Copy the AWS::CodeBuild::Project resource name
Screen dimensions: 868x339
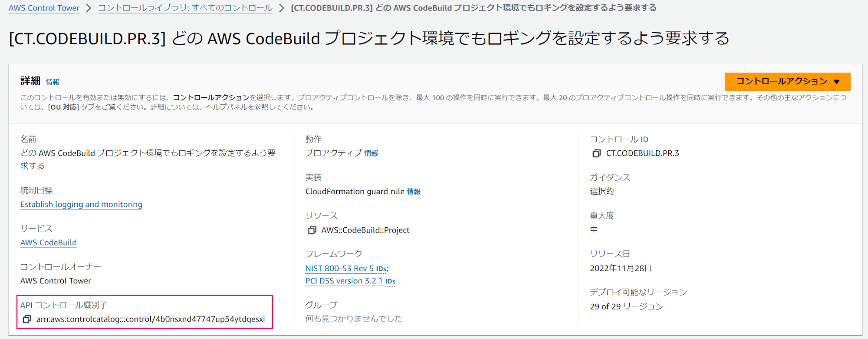(312, 230)
